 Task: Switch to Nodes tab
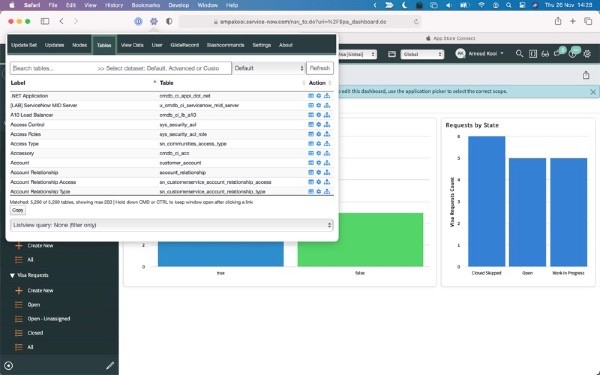[x=80, y=45]
